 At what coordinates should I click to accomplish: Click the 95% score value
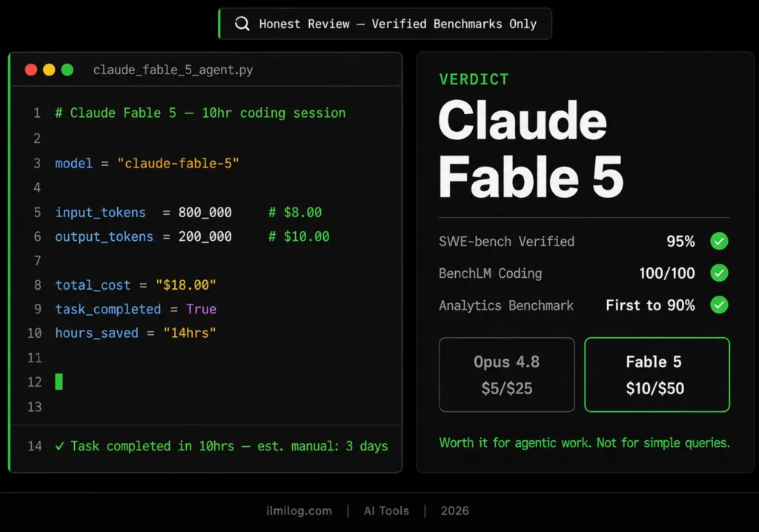point(680,242)
